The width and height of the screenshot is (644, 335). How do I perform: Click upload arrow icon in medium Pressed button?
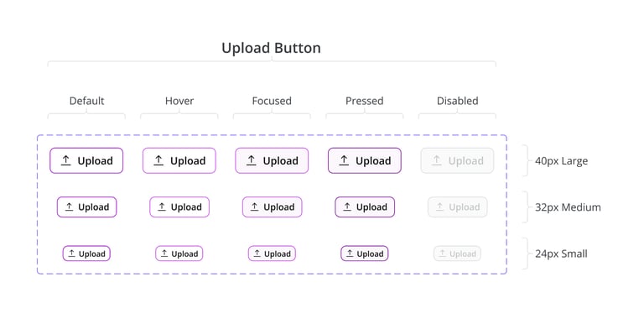point(347,207)
